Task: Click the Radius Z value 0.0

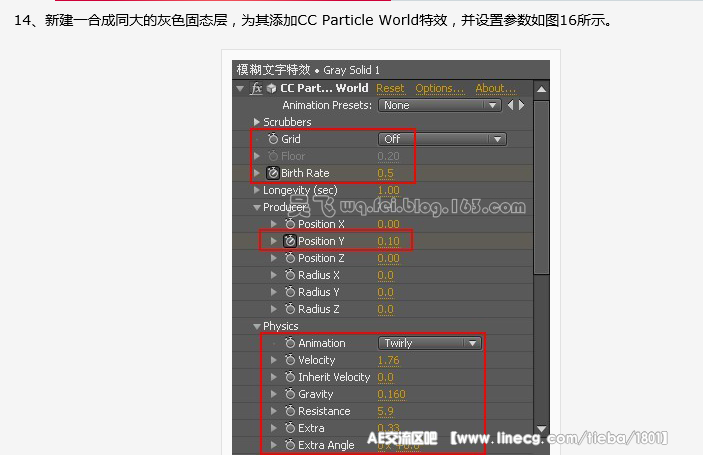Action: pos(386,310)
